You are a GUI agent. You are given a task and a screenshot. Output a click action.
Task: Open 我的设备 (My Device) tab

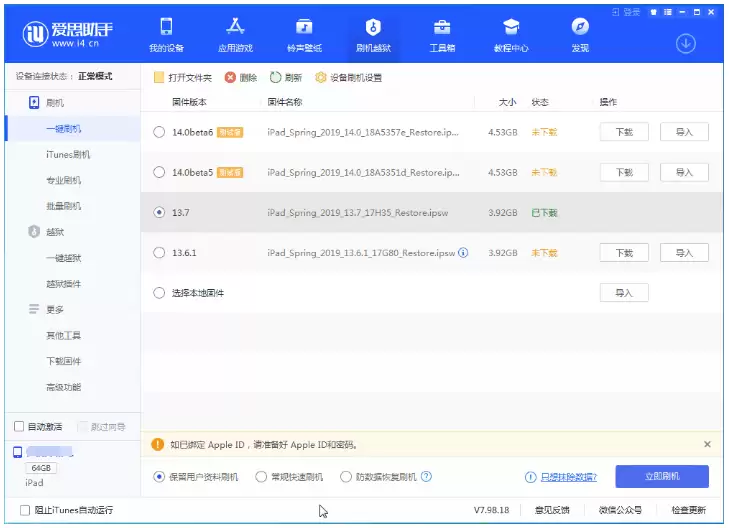[166, 35]
